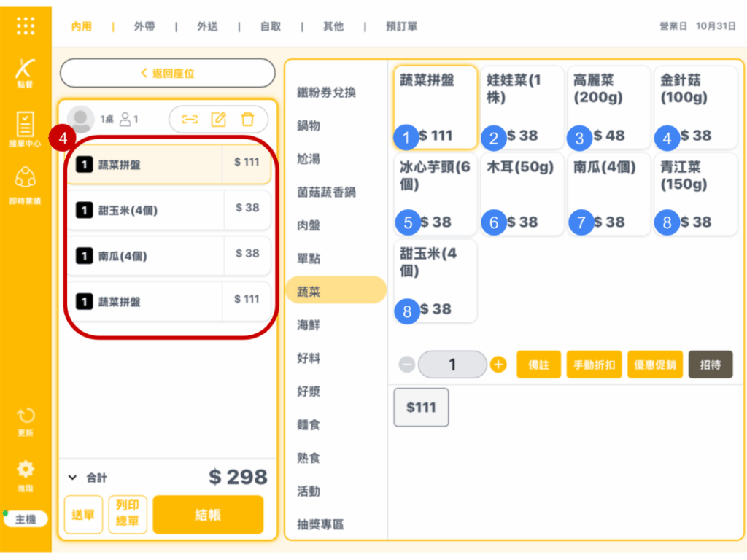Click the edit pencil icon for table
Viewport: 747px width, 560px height.
(x=218, y=120)
